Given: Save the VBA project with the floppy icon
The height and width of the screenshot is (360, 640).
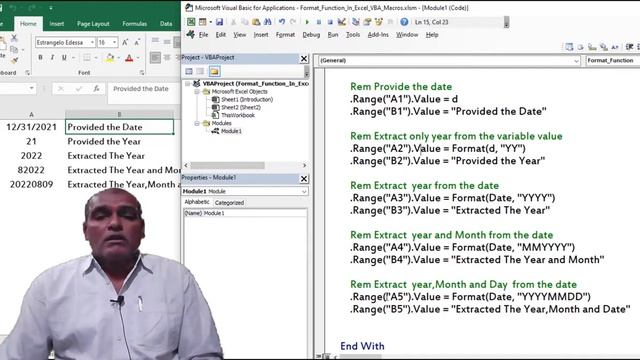Looking at the screenshot, I should coord(220,22).
